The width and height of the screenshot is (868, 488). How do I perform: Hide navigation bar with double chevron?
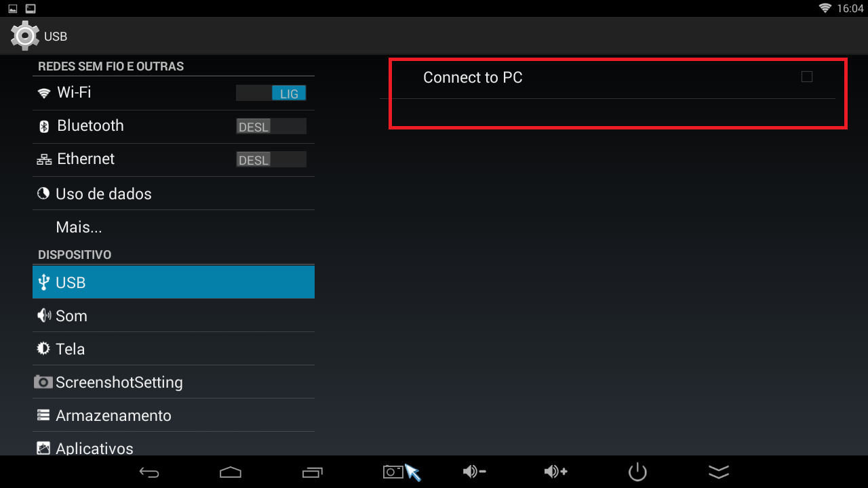[719, 472]
